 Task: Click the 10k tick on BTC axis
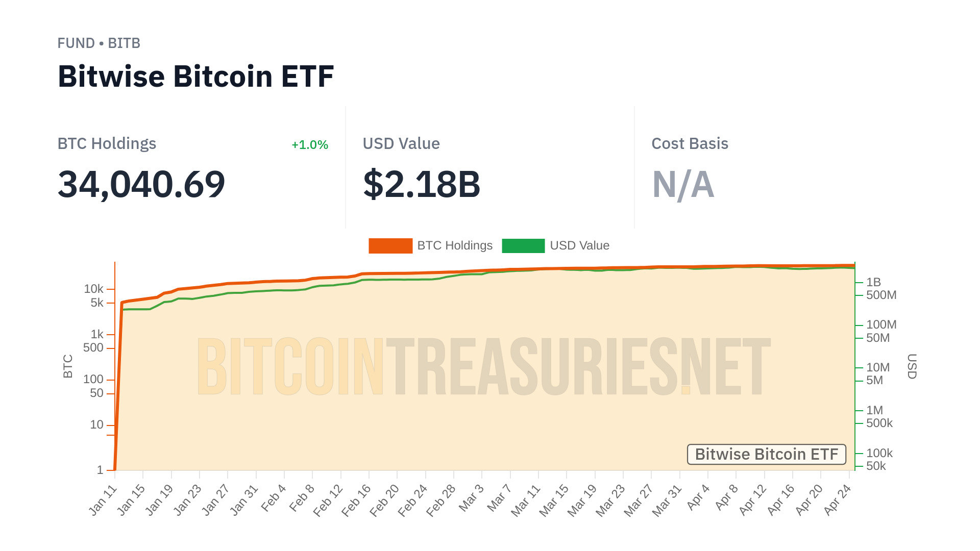click(93, 289)
